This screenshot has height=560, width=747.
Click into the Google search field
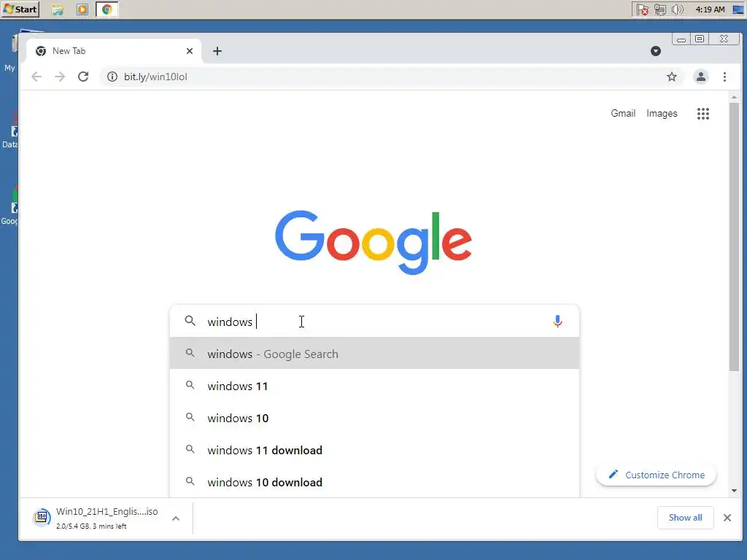(374, 322)
